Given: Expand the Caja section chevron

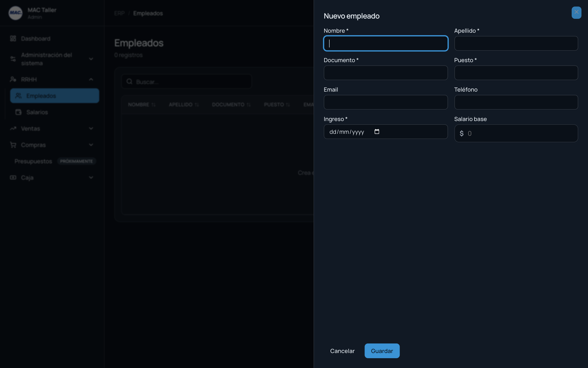Looking at the screenshot, I should tap(91, 177).
